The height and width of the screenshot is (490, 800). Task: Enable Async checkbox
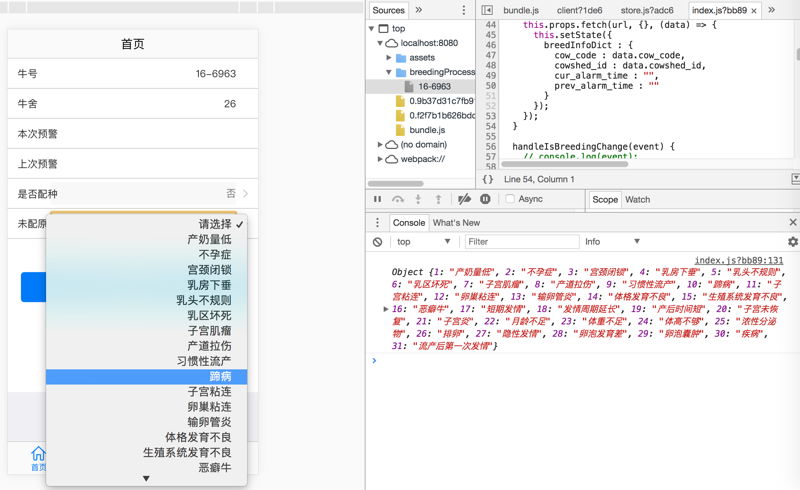(510, 199)
